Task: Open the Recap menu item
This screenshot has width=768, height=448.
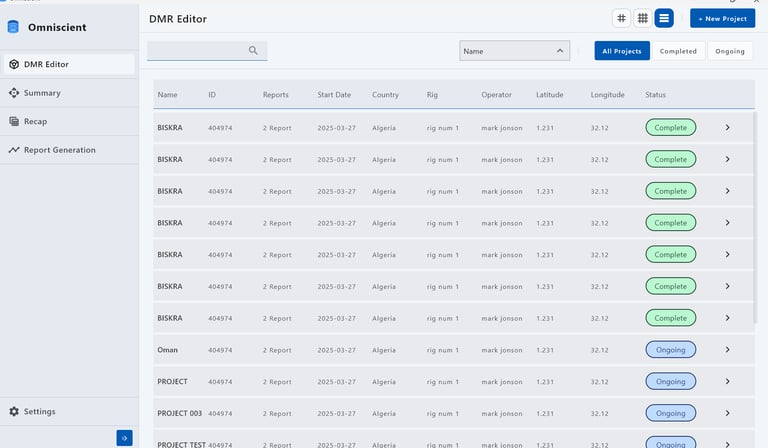Action: (69, 121)
